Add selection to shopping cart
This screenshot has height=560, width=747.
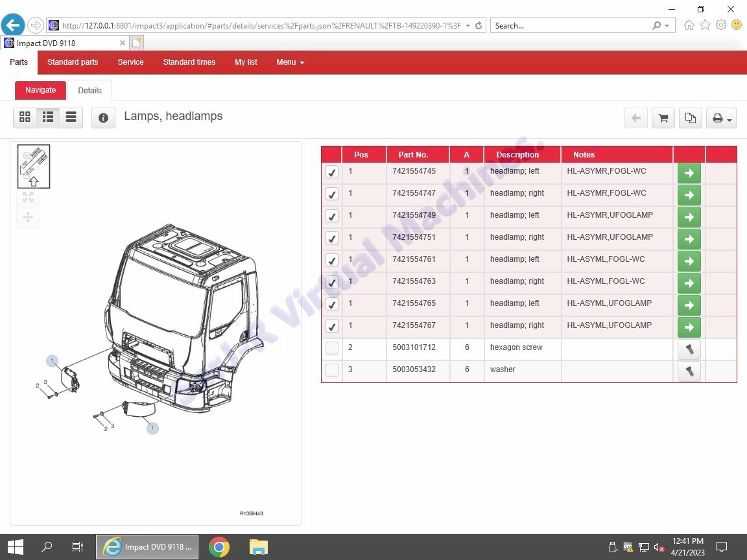coord(663,117)
